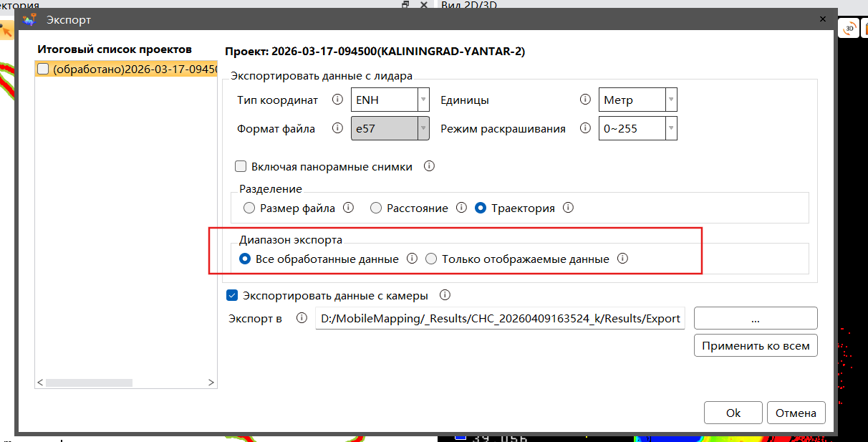This screenshot has height=442, width=868.
Task: Click the Разделение group label
Action: [271, 188]
